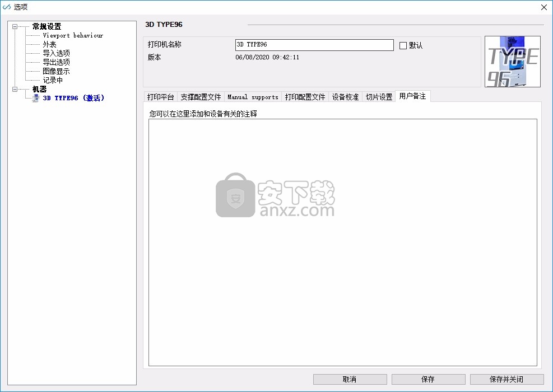
Task: Select 3D TYPE96 (激活) machine entry
Action: point(74,98)
